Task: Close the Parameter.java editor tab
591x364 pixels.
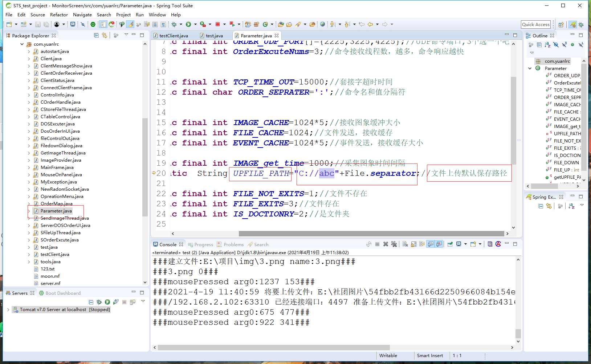Action: point(277,36)
